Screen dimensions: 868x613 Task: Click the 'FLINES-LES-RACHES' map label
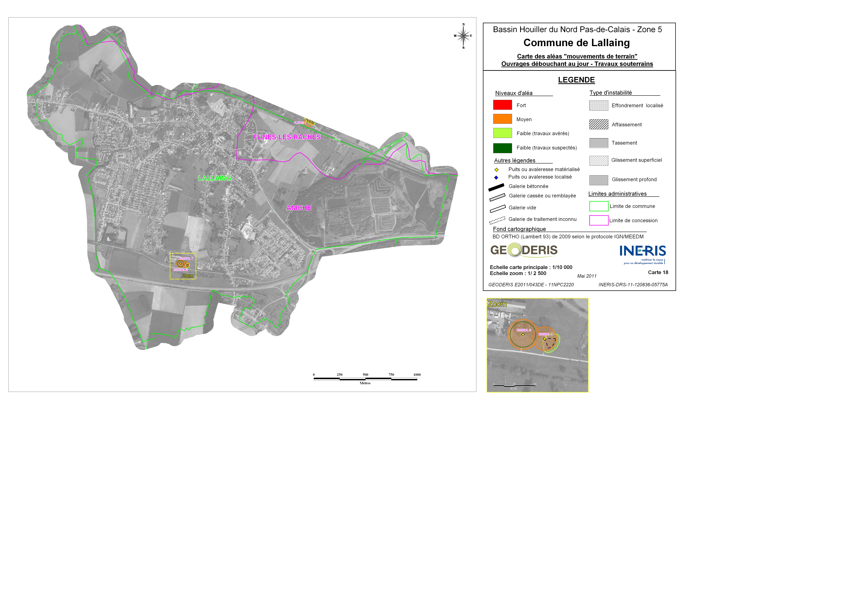point(287,137)
